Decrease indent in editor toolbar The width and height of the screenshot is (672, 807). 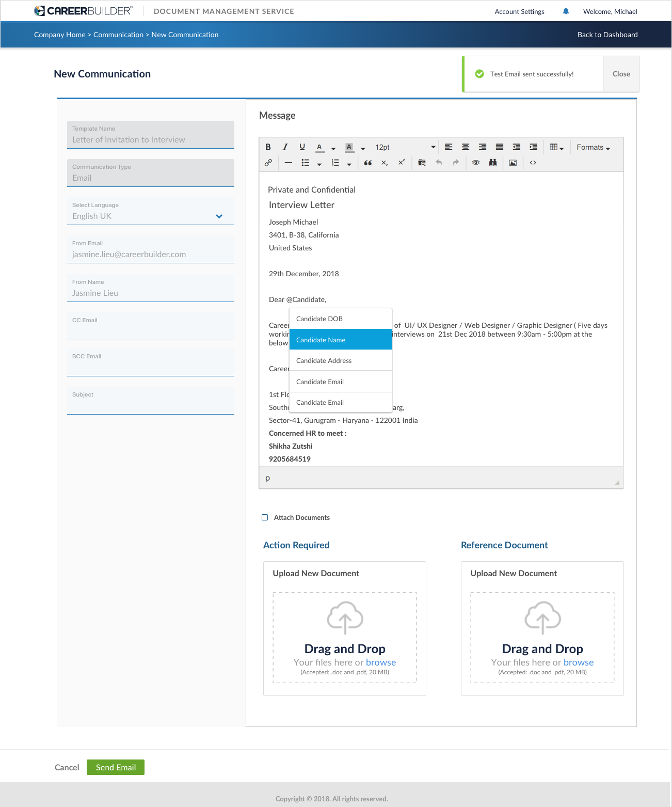[517, 147]
